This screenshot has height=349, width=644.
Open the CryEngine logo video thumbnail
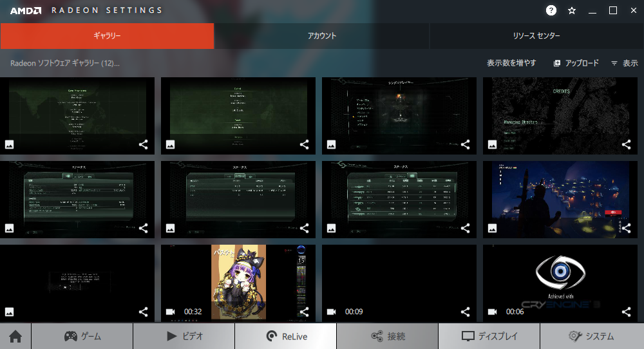560,283
